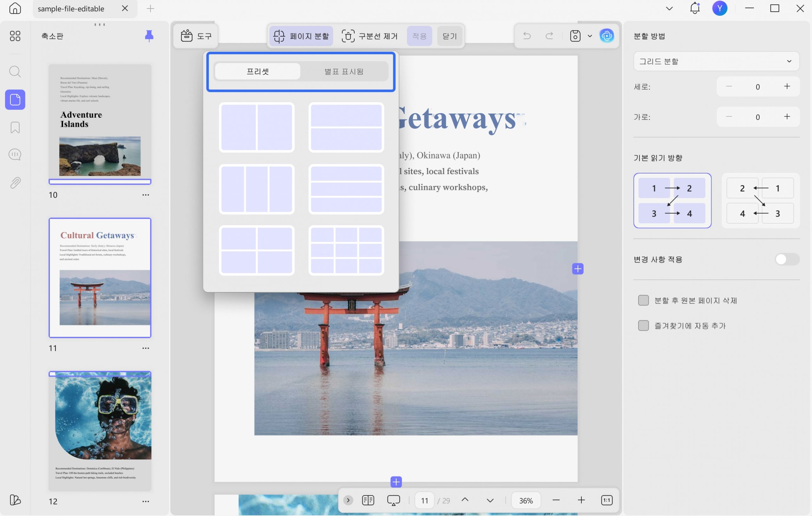
Task: Switch to the 별표 표시됨 tab
Action: pos(344,71)
